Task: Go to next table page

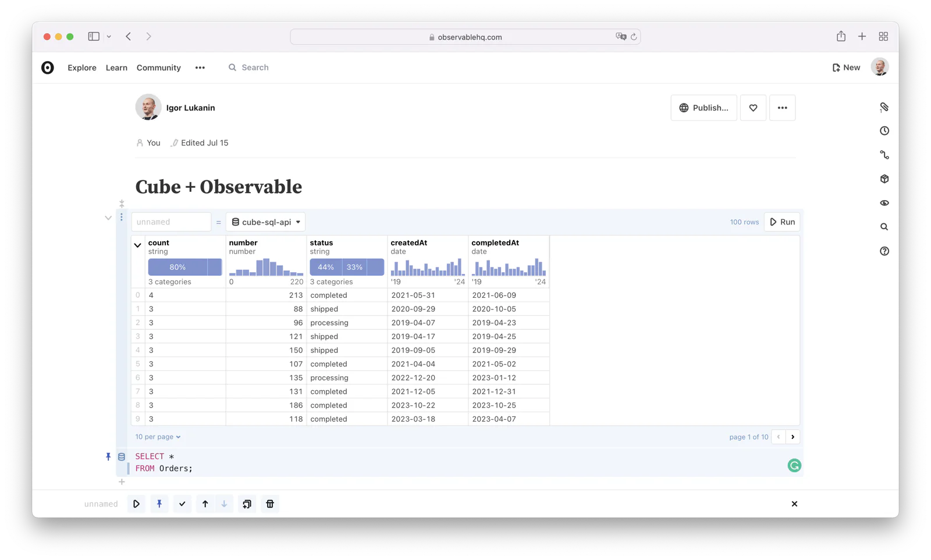Action: [793, 437]
